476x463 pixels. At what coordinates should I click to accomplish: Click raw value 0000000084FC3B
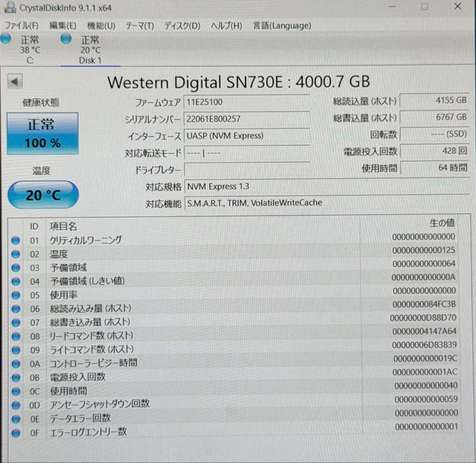(x=424, y=304)
